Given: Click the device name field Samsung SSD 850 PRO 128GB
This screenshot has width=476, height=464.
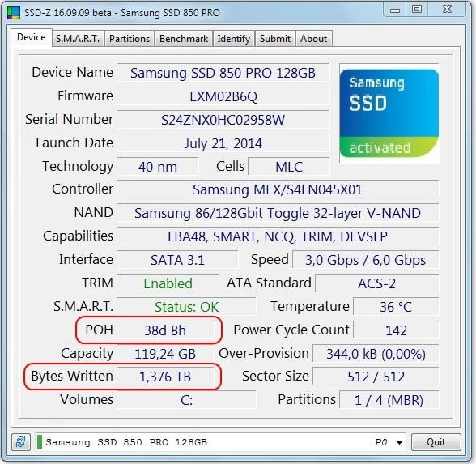Looking at the screenshot, I should (223, 73).
